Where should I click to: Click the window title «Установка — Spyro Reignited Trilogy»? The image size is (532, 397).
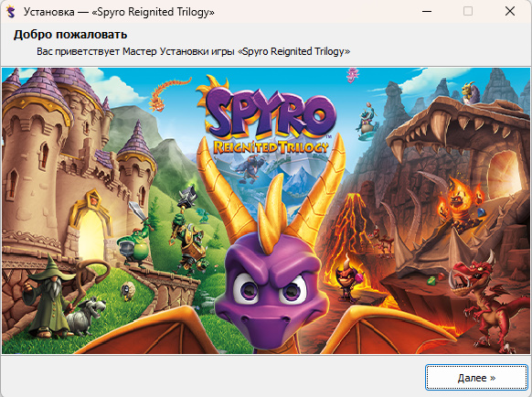click(x=119, y=12)
